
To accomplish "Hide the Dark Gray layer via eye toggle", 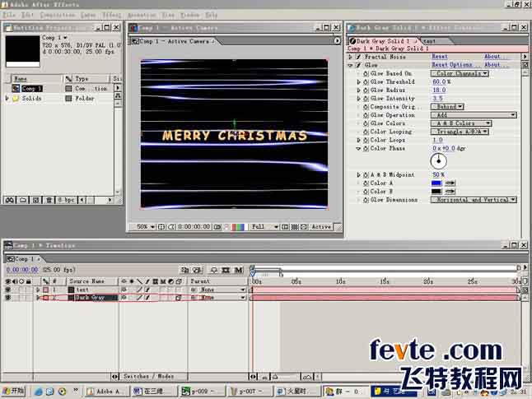I will point(7,298).
